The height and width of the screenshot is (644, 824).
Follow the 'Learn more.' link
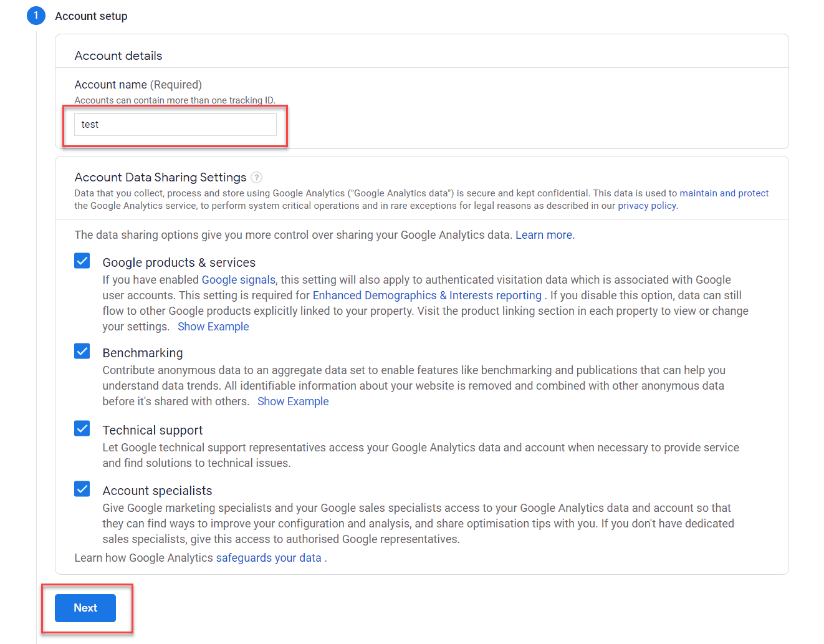545,235
